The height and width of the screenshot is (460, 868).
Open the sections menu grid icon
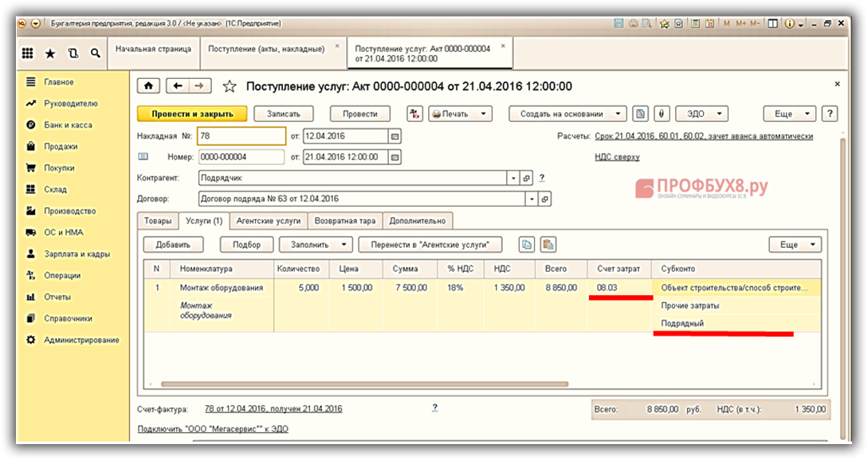click(28, 53)
